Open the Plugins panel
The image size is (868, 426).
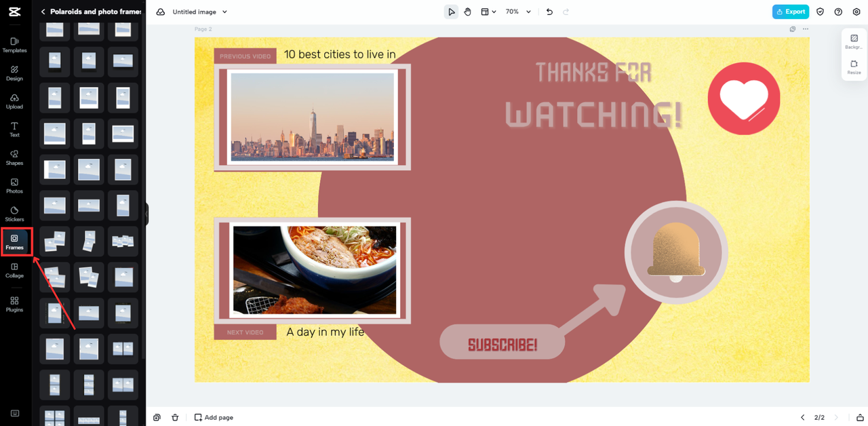point(14,305)
